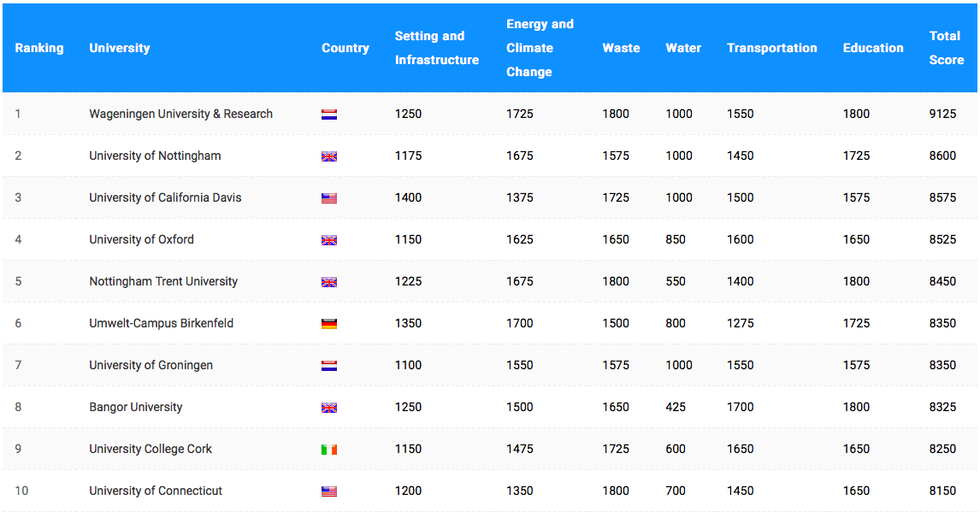Viewport: 980px width, 512px height.
Task: Click total score 8450 for Nottingham Trent
Action: [x=942, y=281]
